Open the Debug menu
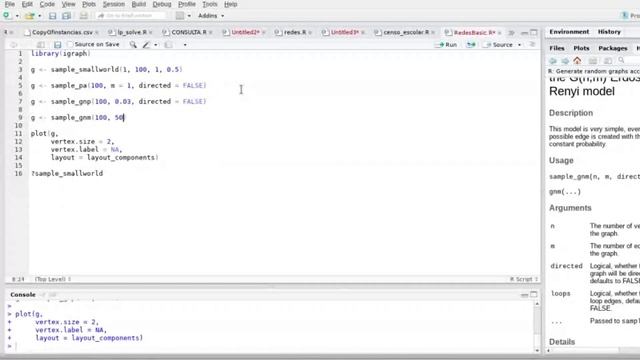 162,4
